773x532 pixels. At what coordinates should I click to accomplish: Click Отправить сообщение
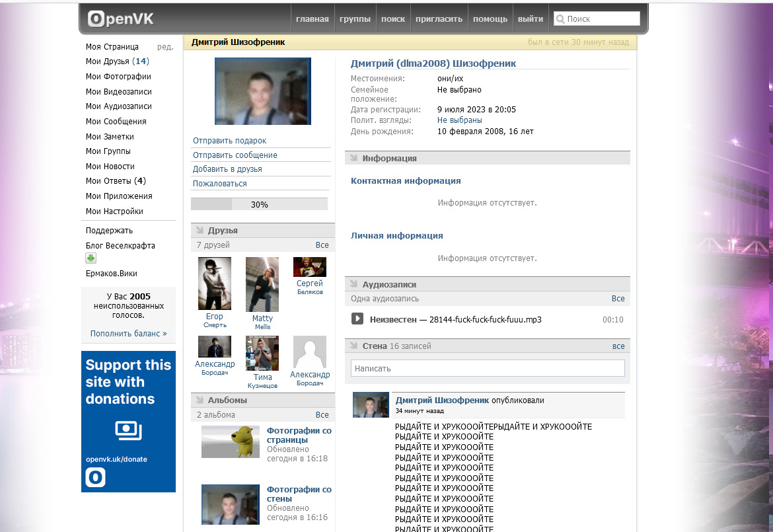point(235,155)
